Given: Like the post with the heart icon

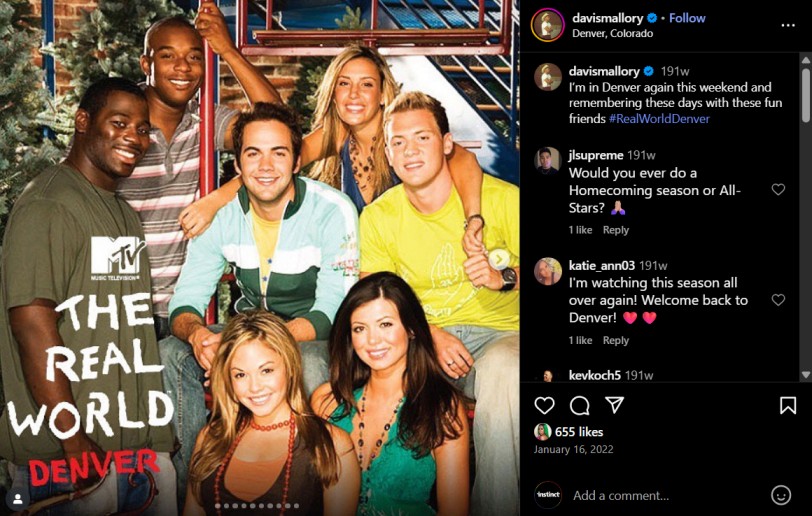Looking at the screenshot, I should (x=544, y=405).
